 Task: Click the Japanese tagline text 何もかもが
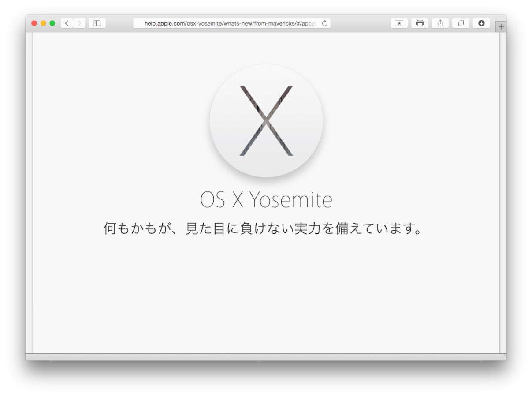click(x=137, y=229)
